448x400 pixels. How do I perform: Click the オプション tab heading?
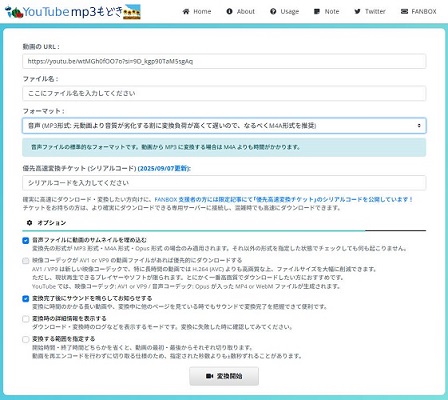(46, 223)
